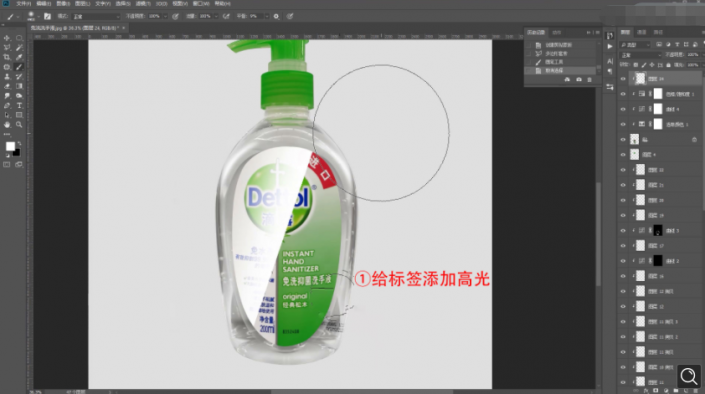The height and width of the screenshot is (394, 705).
Task: Filter layers by type layers (T icon)
Action: (677, 45)
